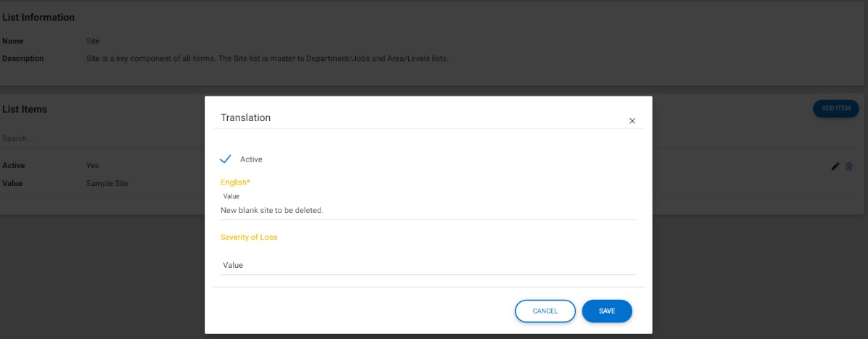The height and width of the screenshot is (339, 868).
Task: Save the translation
Action: [607, 311]
